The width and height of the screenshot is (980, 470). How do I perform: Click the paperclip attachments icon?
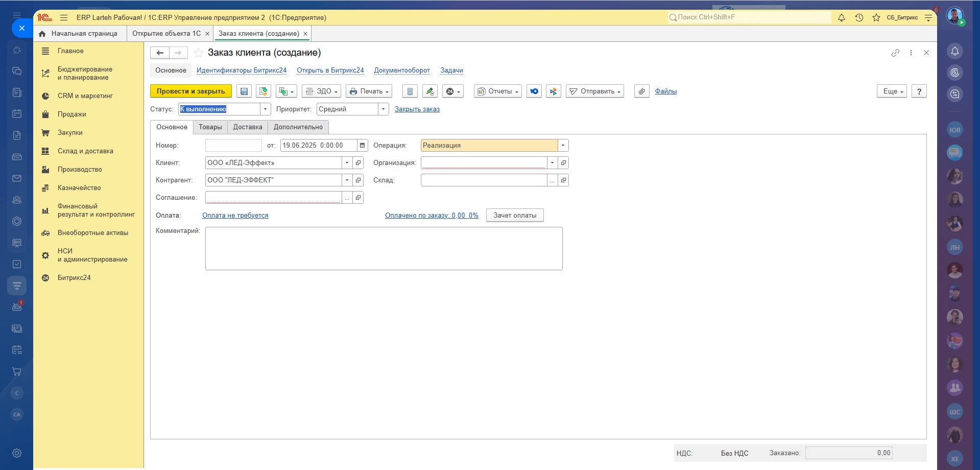(x=641, y=91)
